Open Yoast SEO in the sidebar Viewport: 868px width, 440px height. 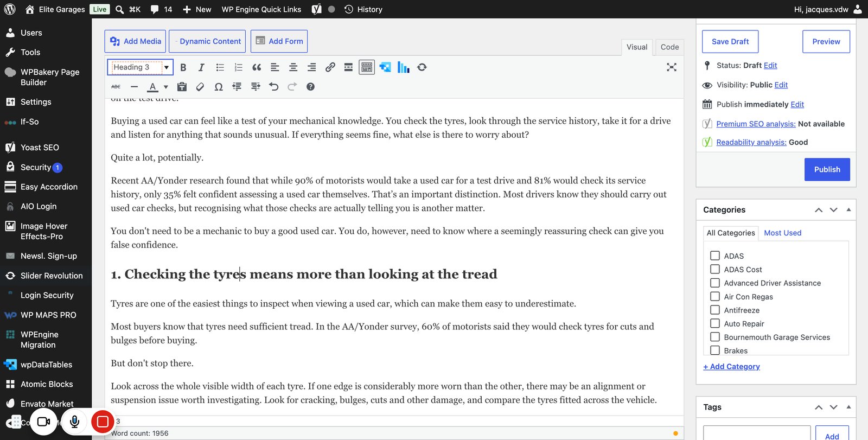(x=40, y=148)
